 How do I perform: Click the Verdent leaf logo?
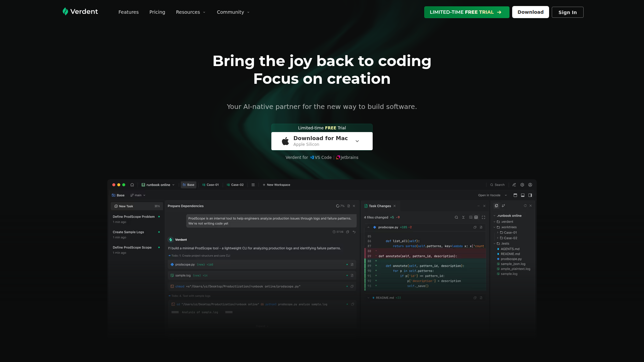65,12
